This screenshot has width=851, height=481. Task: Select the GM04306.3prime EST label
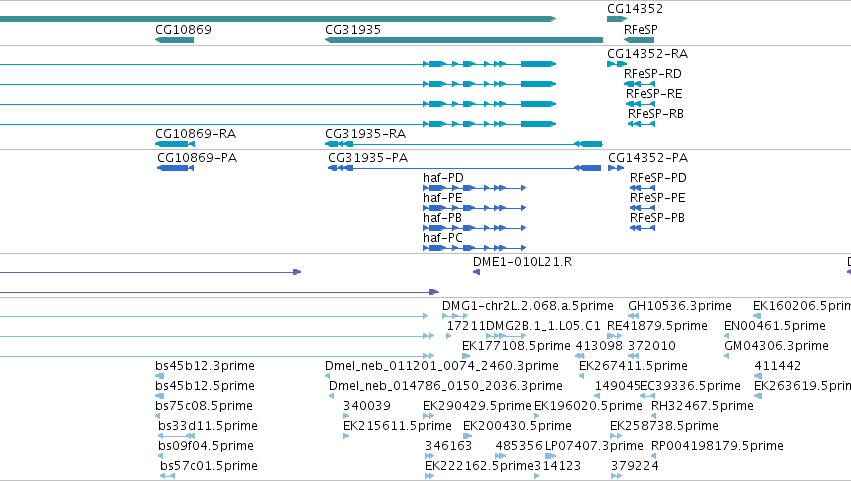776,346
